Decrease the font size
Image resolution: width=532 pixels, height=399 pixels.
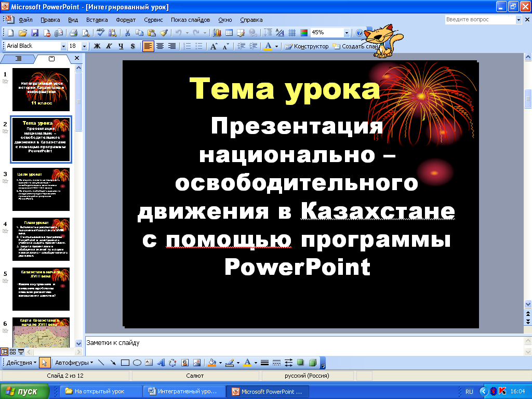[226, 46]
